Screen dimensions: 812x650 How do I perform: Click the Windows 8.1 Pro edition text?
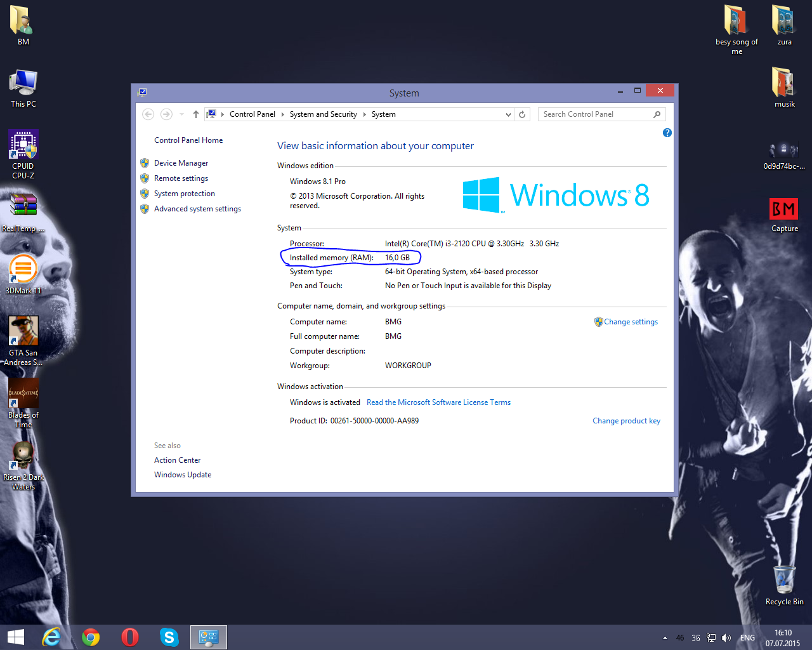[x=318, y=182]
